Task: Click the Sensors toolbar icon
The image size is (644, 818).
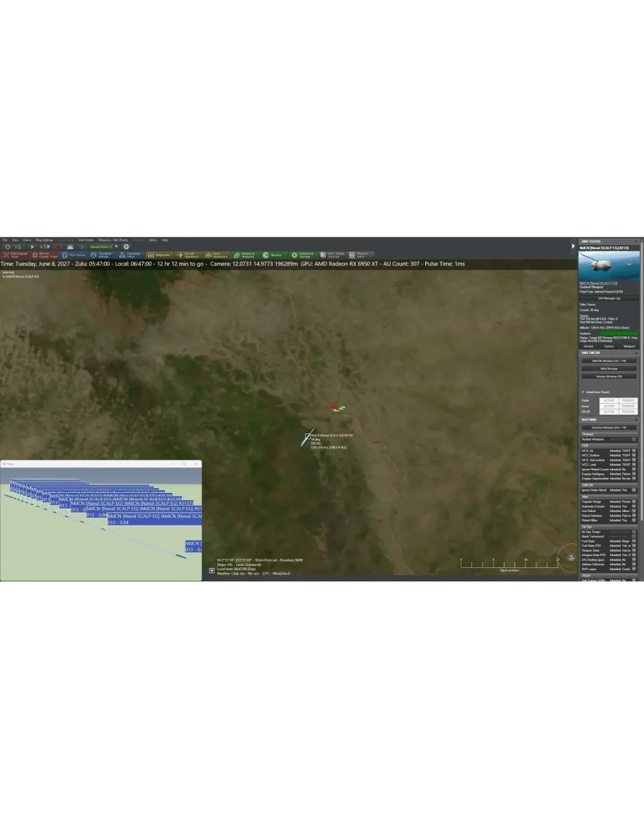Action: click(272, 255)
